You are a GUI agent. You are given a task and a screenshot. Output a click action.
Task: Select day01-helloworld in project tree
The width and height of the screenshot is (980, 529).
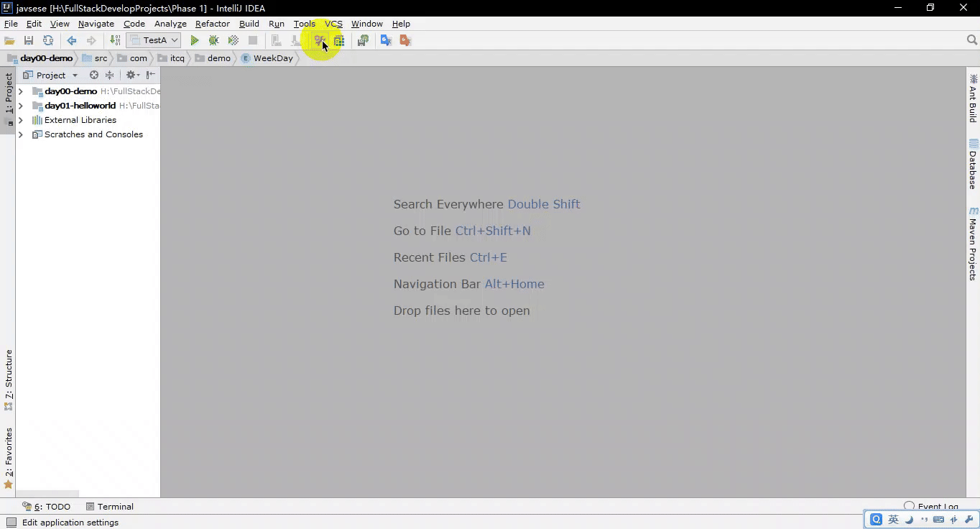pos(80,106)
